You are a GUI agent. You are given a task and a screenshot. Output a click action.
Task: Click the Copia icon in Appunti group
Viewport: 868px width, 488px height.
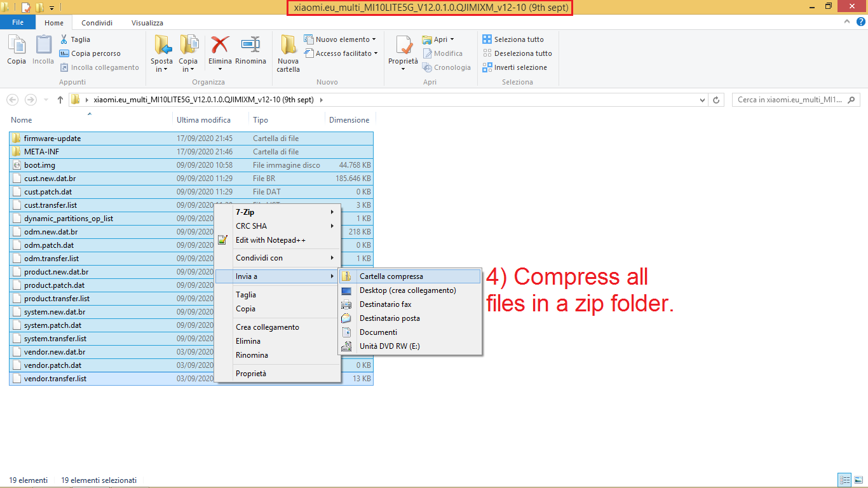[x=17, y=50]
